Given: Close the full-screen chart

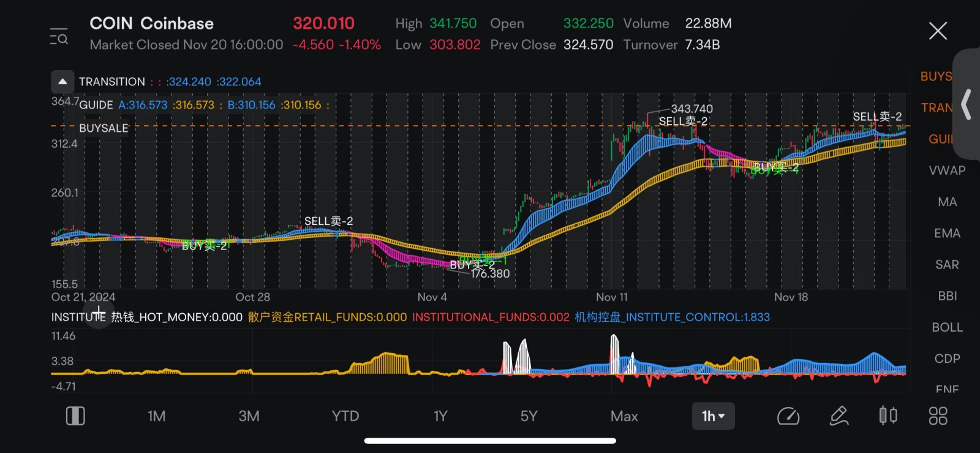Looking at the screenshot, I should pyautogui.click(x=938, y=31).
